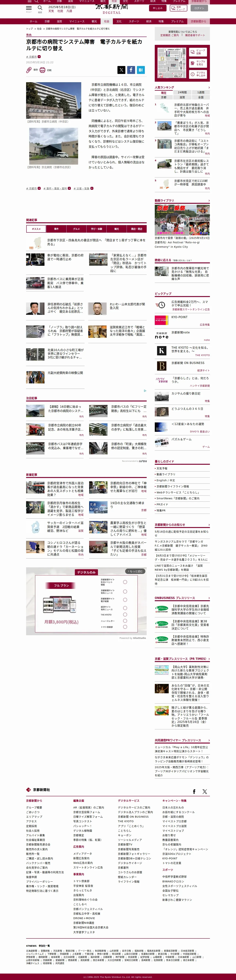
Task: Switch ranking to 1週間 tab
Action: pos(201,93)
